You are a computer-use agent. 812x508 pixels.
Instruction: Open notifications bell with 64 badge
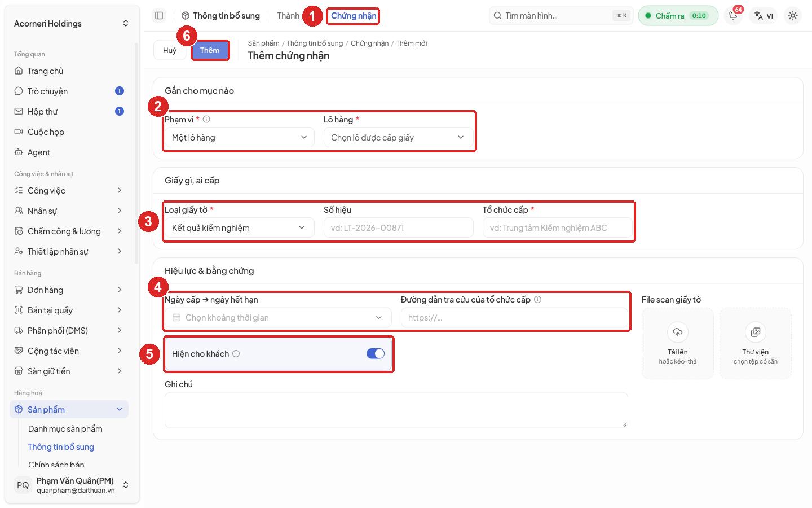tap(734, 16)
